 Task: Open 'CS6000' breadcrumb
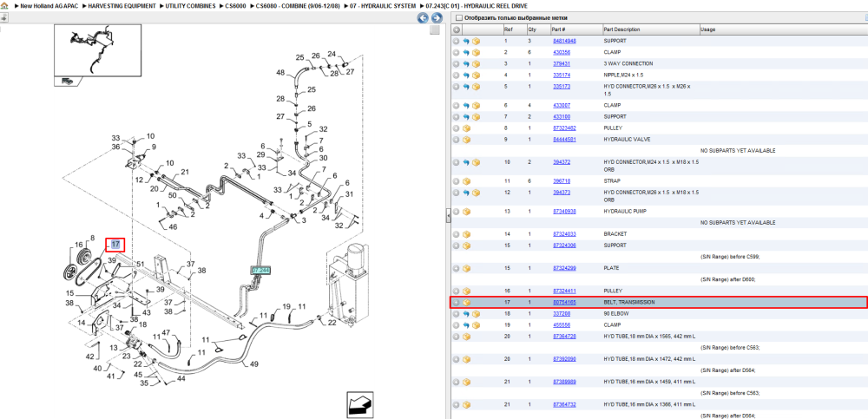(x=235, y=5)
